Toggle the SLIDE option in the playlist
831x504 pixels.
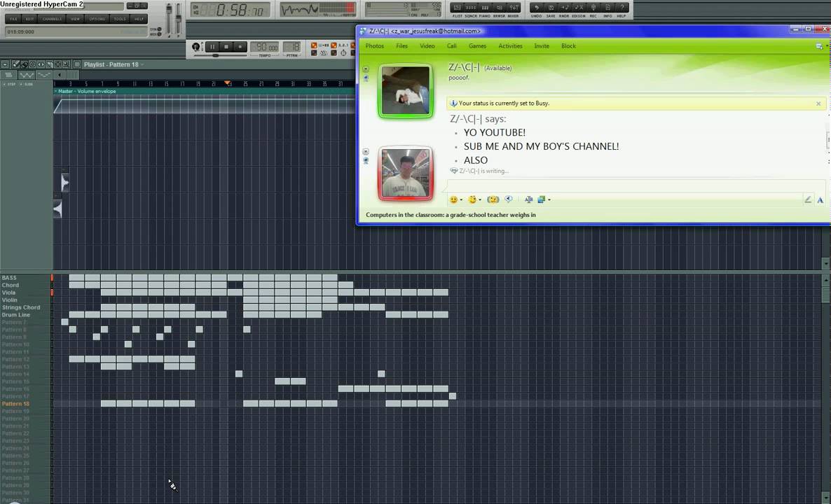click(x=26, y=84)
